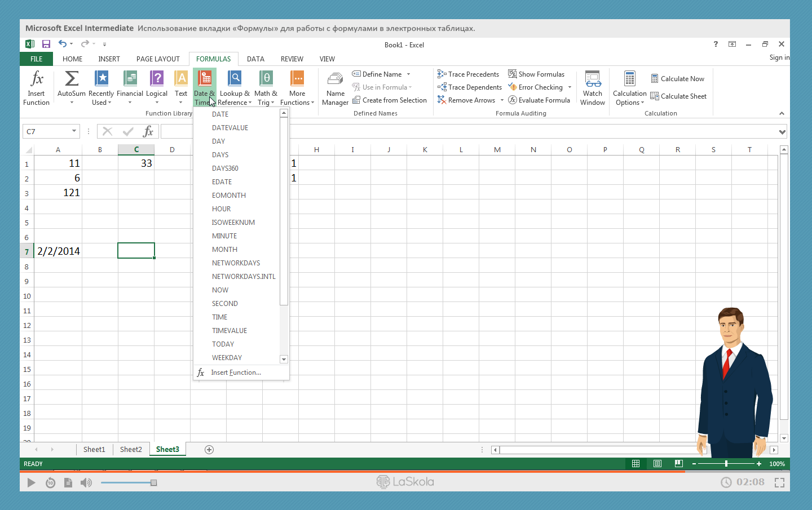Expand the Name Box dropdown arrow
Screen dimensions: 812x510
[74, 131]
